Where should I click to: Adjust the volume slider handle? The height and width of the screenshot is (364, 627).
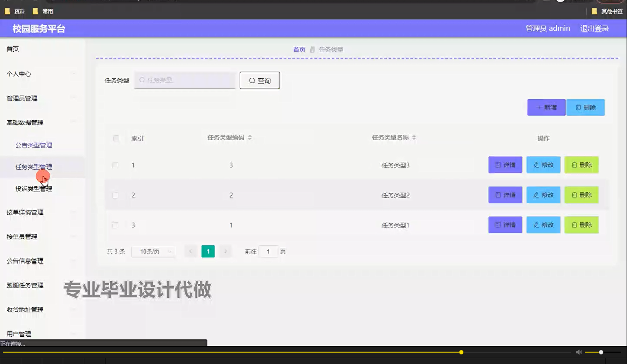601,352
